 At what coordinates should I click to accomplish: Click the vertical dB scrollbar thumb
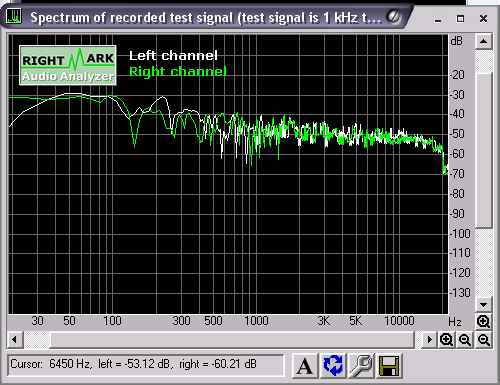point(484,150)
